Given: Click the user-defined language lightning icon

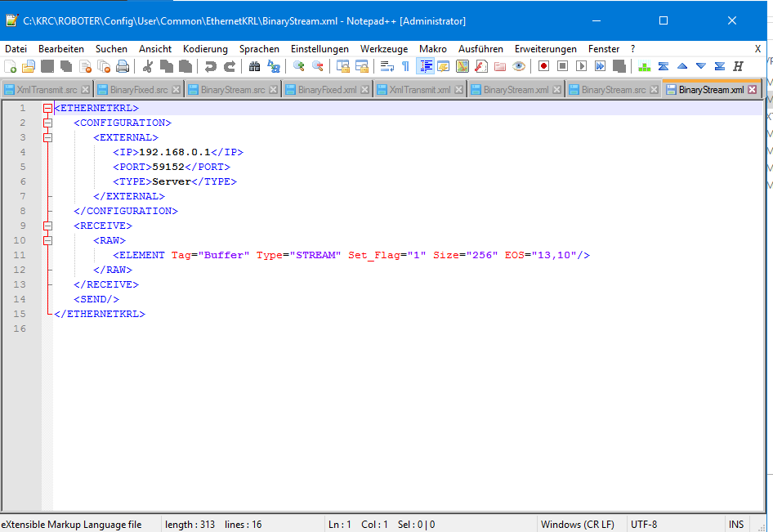Looking at the screenshot, I should (443, 66).
